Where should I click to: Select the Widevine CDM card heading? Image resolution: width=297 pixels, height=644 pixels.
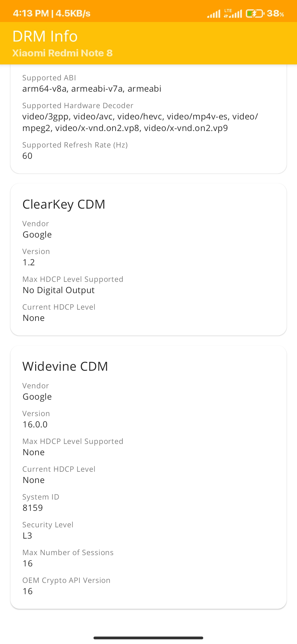tap(65, 366)
